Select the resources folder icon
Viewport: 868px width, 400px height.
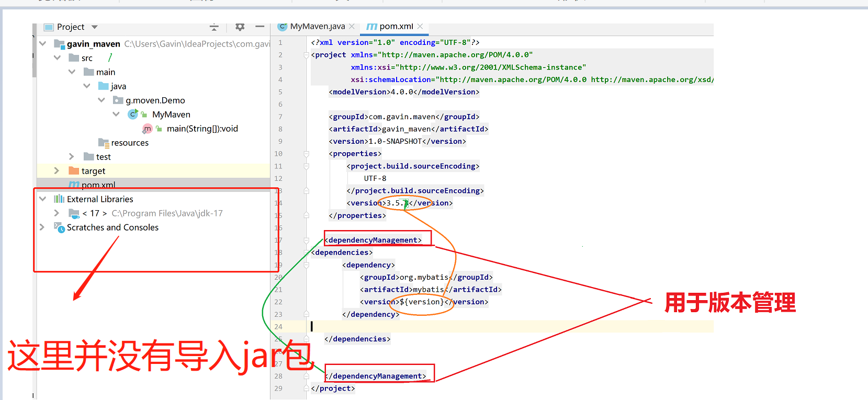tap(103, 142)
